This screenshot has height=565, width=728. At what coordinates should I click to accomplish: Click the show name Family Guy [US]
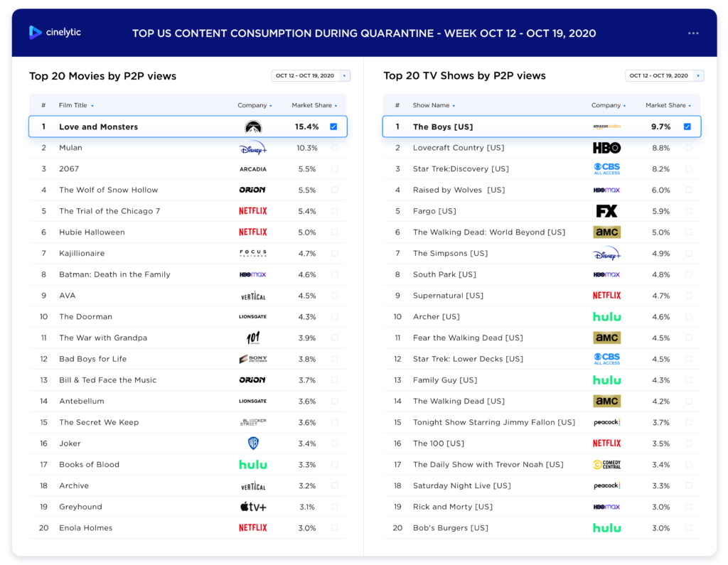pos(445,380)
